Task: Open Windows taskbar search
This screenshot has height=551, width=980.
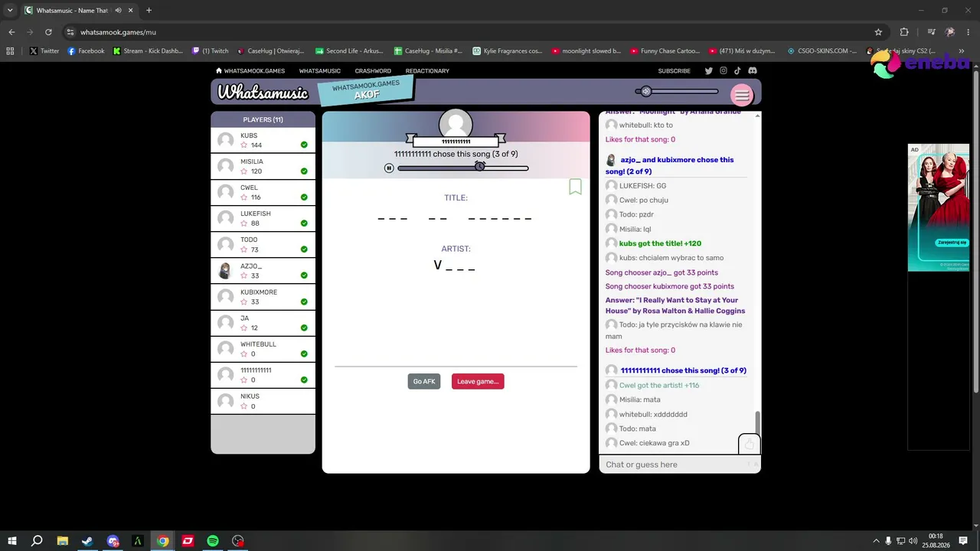Action: pos(37,541)
